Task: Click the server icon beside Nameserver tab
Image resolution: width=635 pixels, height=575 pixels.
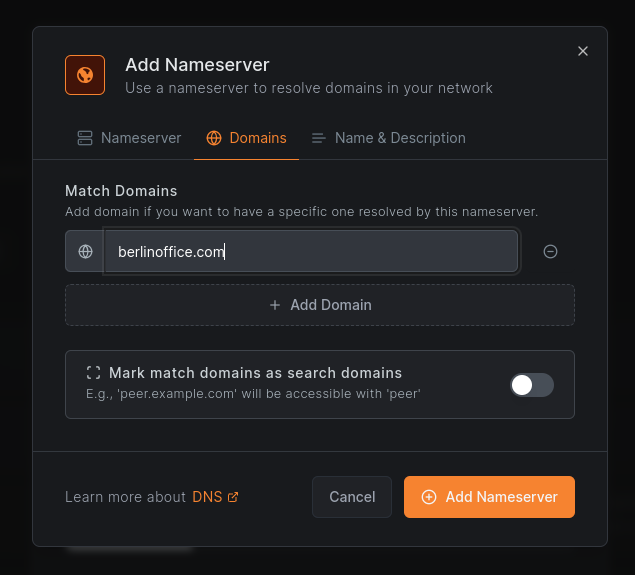Action: pyautogui.click(x=85, y=138)
